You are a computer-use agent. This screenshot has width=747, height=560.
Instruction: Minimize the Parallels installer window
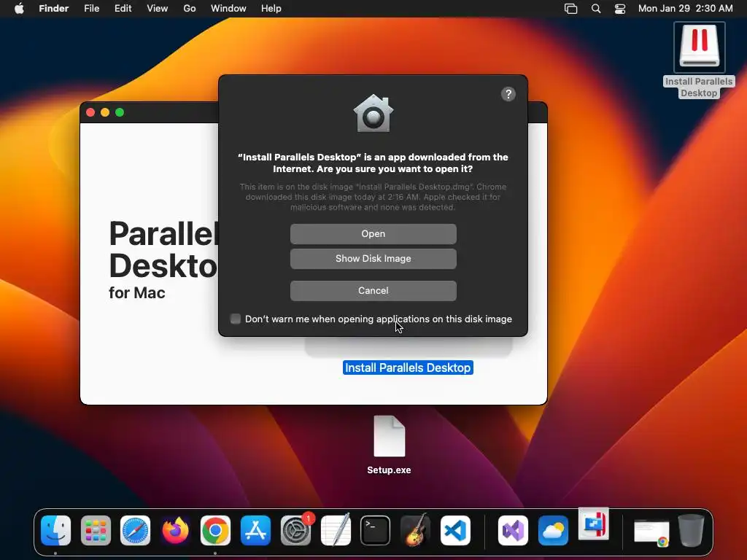(105, 112)
